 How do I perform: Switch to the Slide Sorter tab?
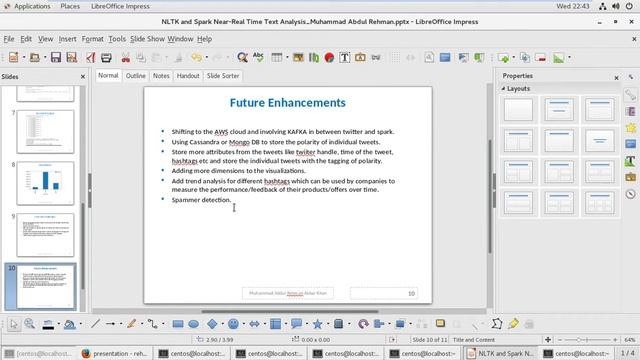tap(223, 76)
